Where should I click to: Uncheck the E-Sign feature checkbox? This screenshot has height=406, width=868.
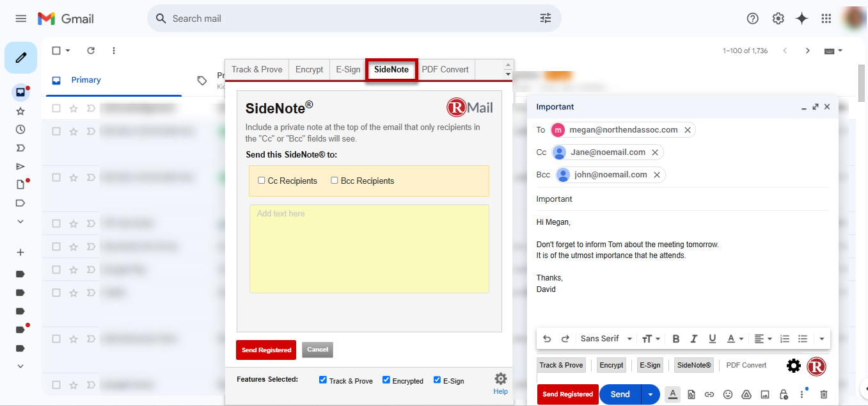point(437,380)
